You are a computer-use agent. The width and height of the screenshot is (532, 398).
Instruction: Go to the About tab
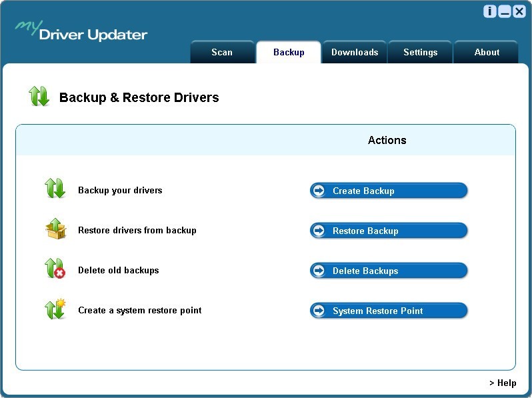coord(487,52)
